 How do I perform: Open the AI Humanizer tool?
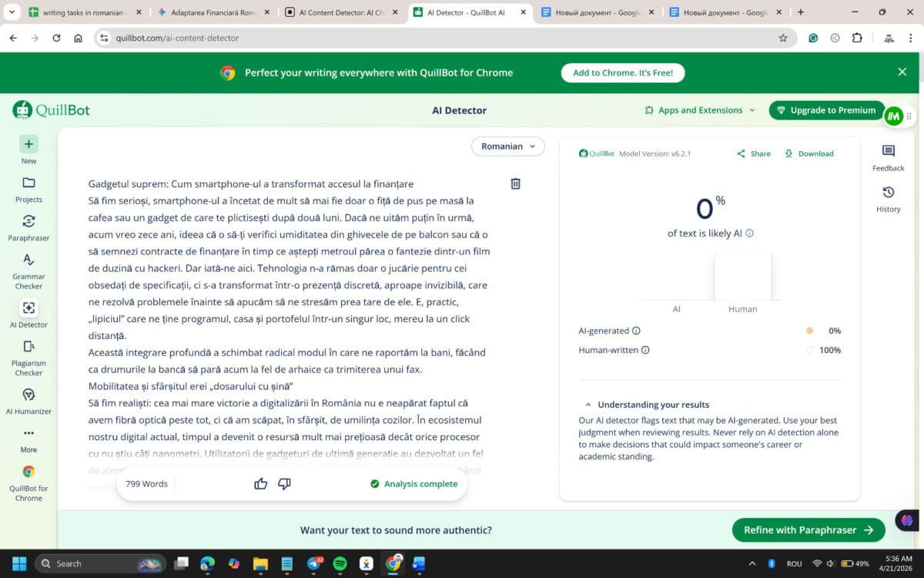(28, 402)
